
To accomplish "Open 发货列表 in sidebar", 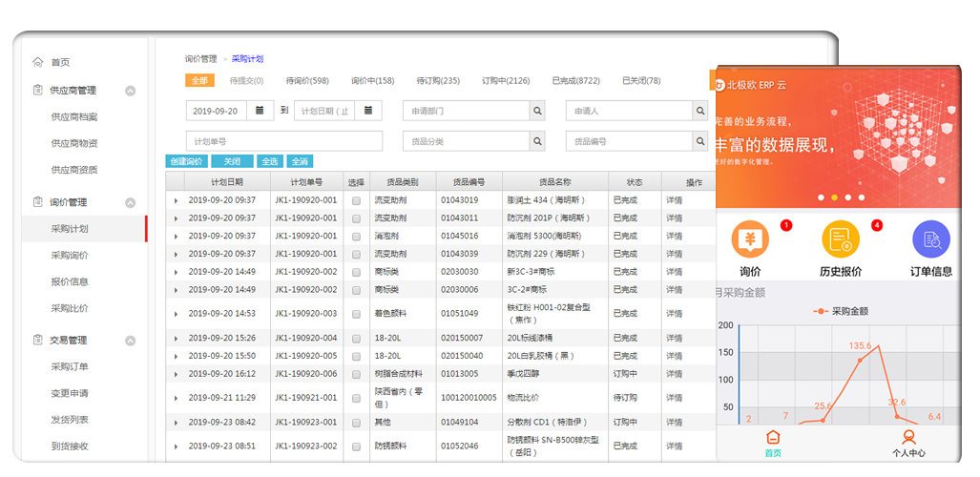I will tap(70, 420).
